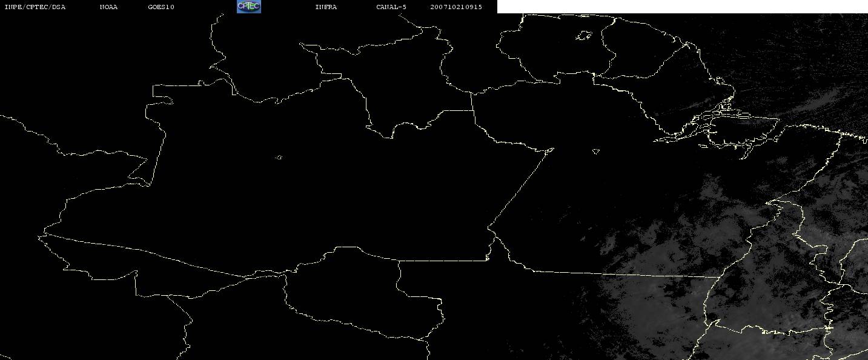The height and width of the screenshot is (360, 868).
Task: Click the CPTEC logo in the header
Action: pos(248,7)
